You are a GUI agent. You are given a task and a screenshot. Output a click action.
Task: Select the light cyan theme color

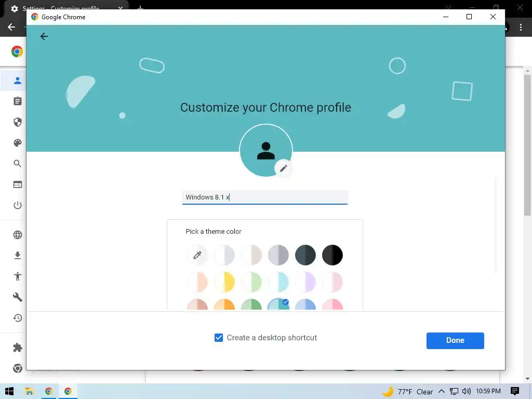point(278,282)
